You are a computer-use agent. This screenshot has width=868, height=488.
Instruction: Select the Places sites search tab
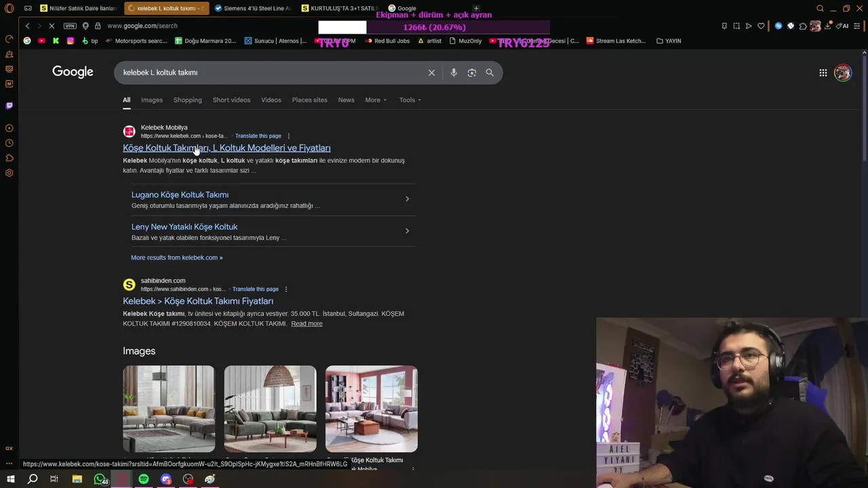point(309,100)
